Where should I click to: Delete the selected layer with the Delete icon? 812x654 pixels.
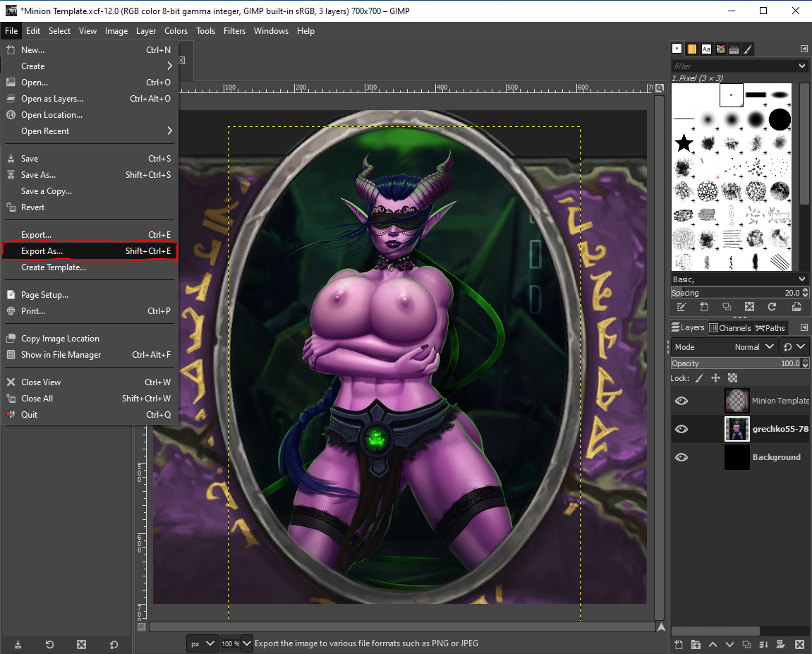point(800,644)
